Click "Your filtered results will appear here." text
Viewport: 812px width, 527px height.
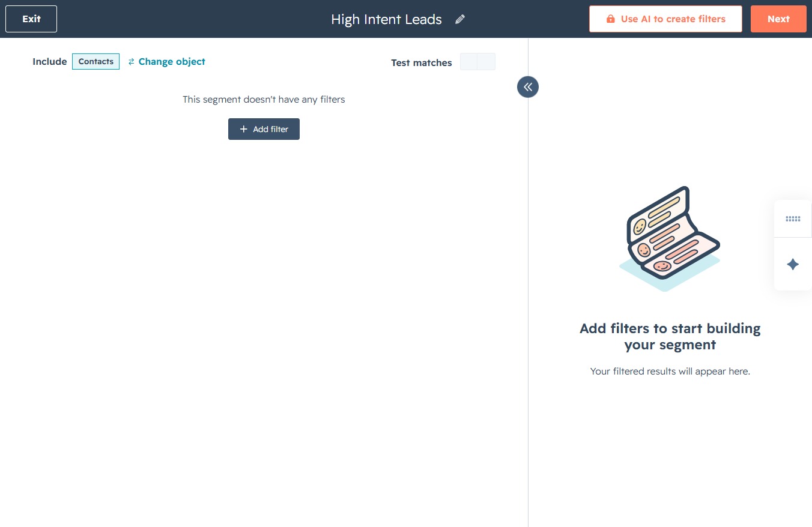[670, 371]
